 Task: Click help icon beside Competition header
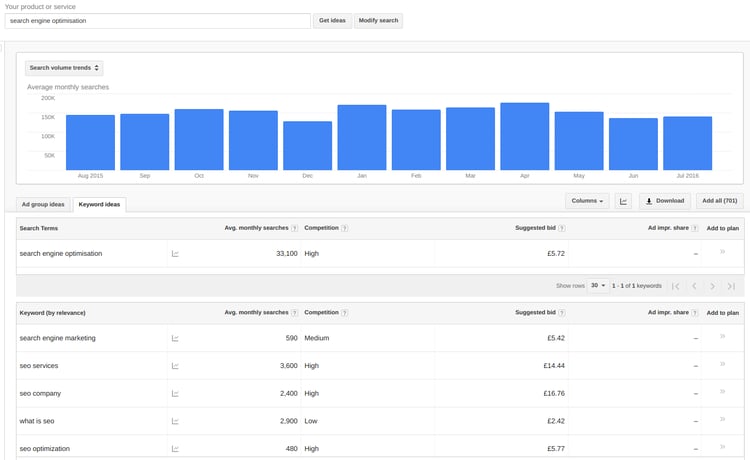point(345,229)
